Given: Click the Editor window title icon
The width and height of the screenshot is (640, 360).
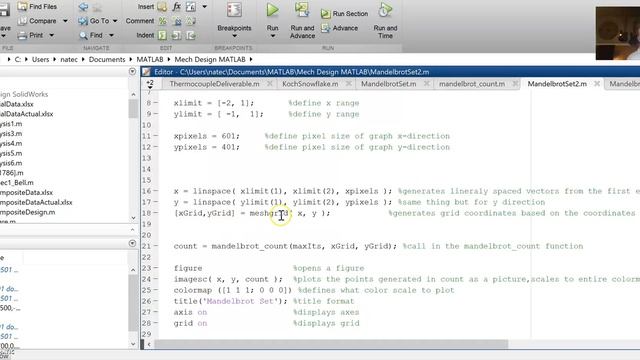Looking at the screenshot, I should (147, 72).
